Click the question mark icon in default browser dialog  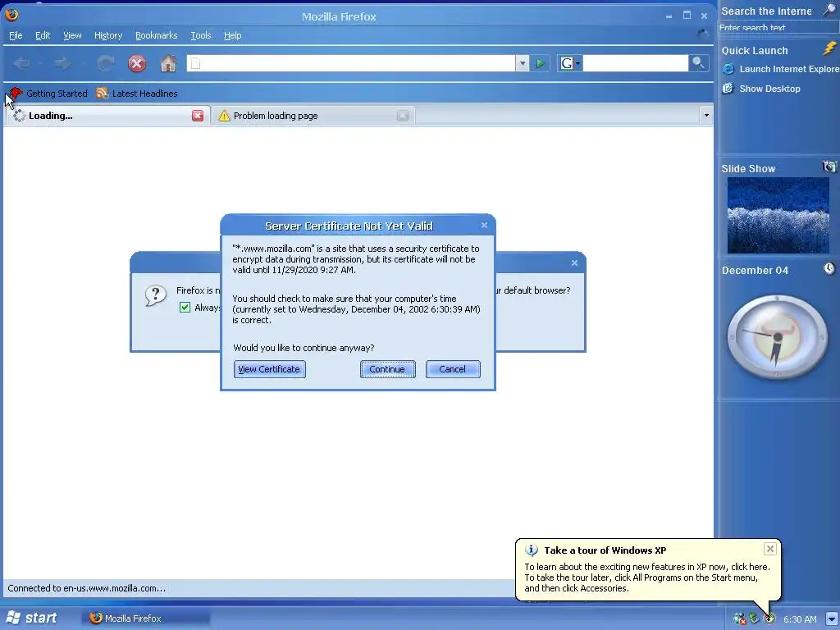pyautogui.click(x=155, y=295)
